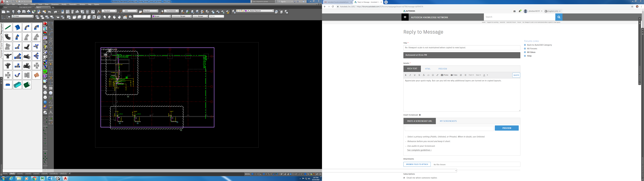Toggle polar tracking in AutoCAD status bar
The image size is (644, 181).
click(264, 174)
